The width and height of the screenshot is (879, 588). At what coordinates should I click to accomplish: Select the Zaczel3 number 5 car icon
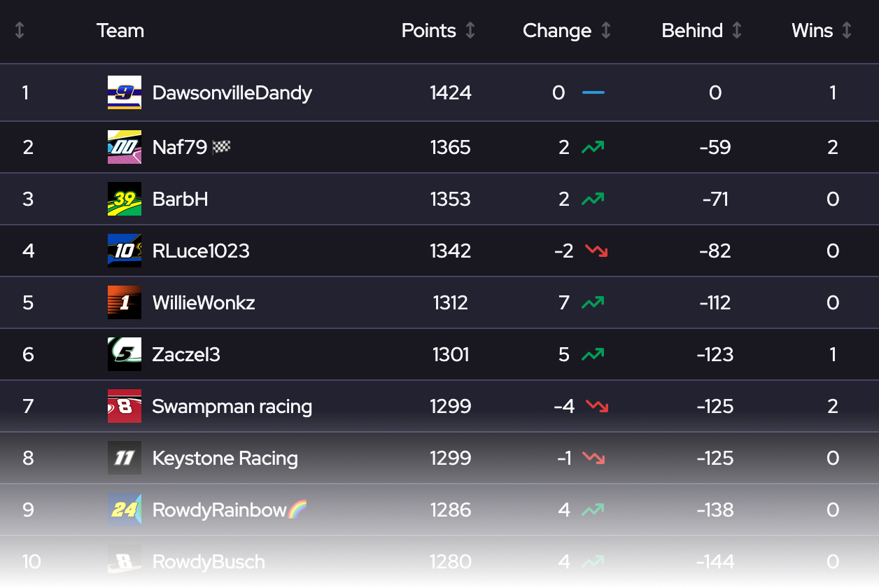coord(124,354)
